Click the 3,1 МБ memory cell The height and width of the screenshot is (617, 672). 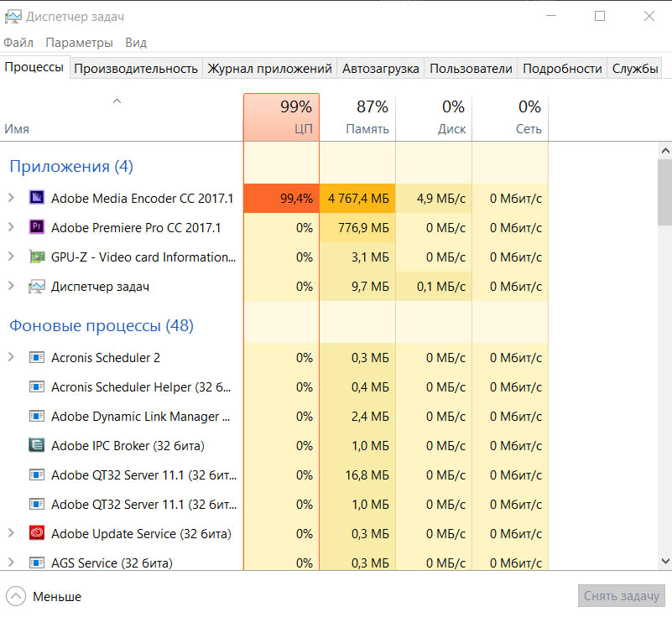coord(357,257)
